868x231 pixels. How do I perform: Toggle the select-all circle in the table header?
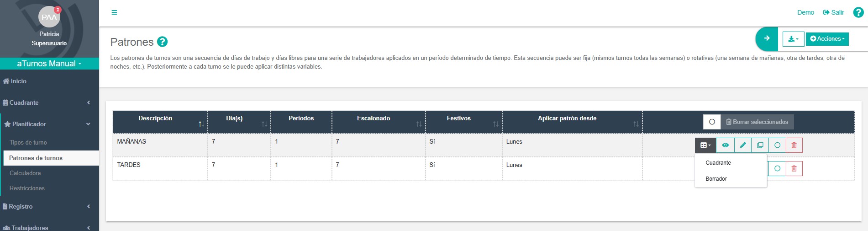point(712,122)
